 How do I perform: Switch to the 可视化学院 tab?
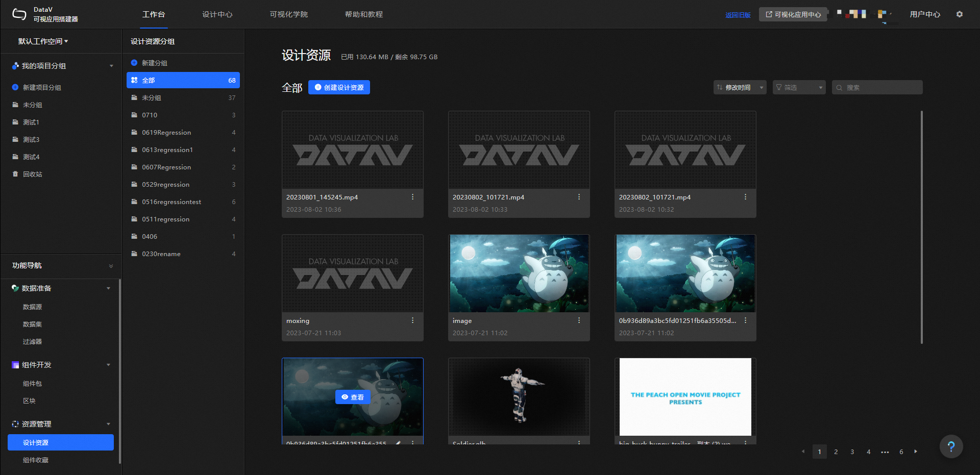[x=289, y=14]
